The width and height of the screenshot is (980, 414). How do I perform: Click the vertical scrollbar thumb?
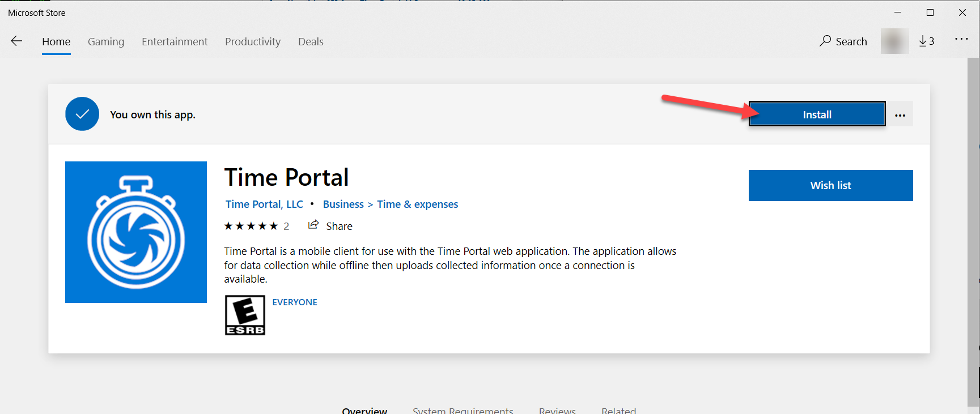973,232
